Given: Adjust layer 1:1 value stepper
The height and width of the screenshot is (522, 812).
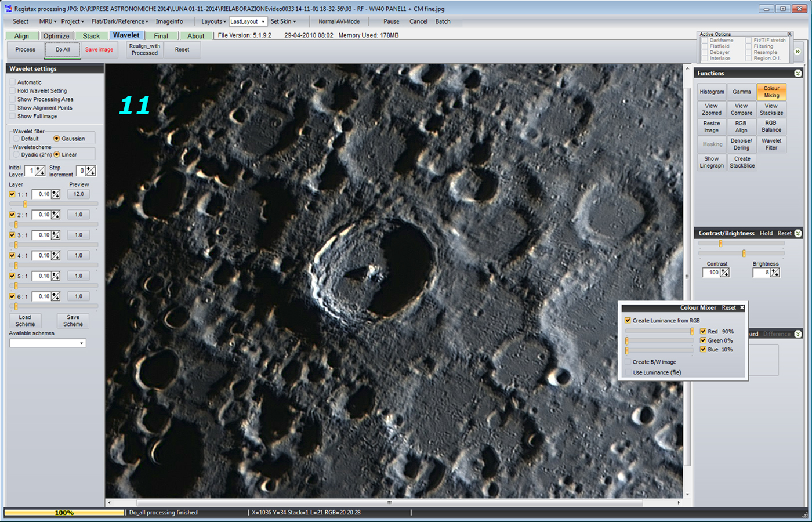Looking at the screenshot, I should point(56,194).
